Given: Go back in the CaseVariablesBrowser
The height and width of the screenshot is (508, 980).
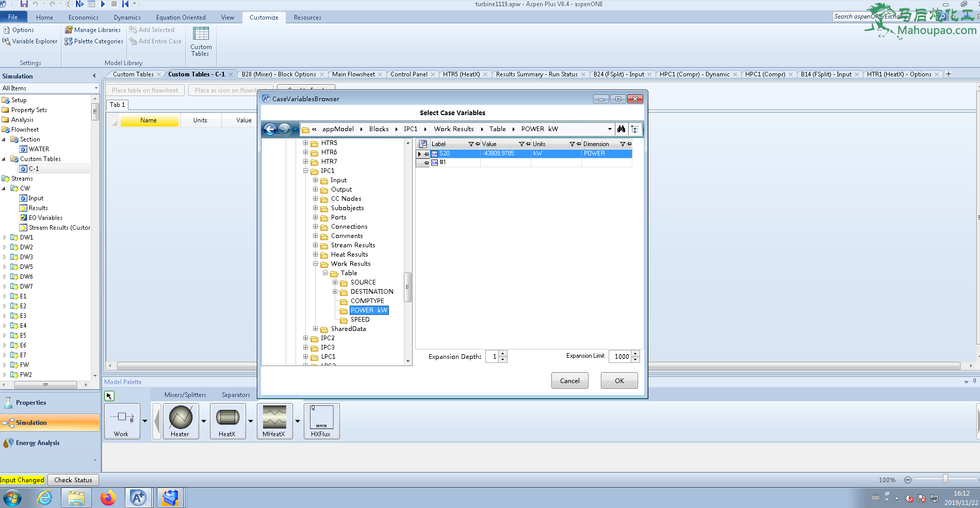Looking at the screenshot, I should point(270,129).
